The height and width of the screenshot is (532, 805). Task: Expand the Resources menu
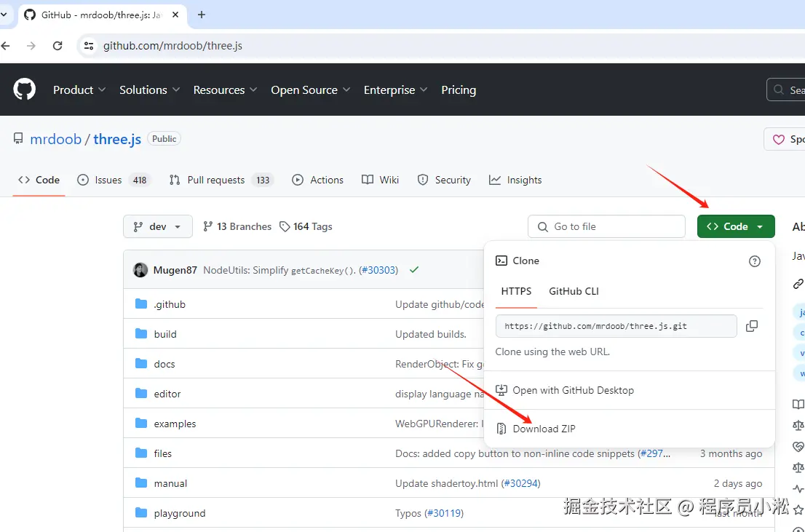click(x=225, y=90)
